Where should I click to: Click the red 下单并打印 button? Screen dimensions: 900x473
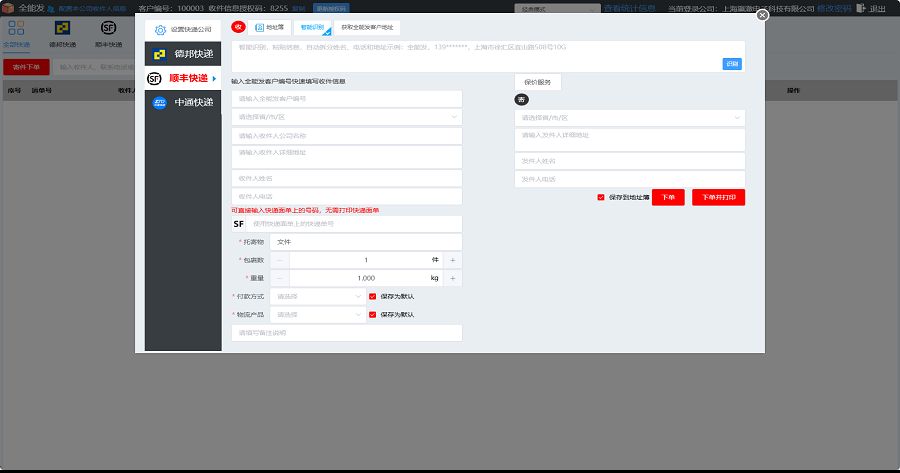718,197
